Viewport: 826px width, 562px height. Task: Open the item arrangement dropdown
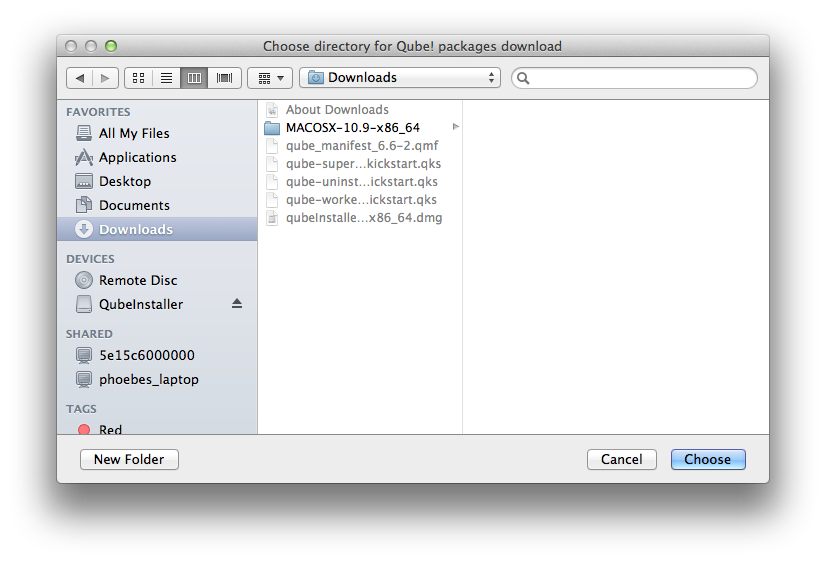270,78
